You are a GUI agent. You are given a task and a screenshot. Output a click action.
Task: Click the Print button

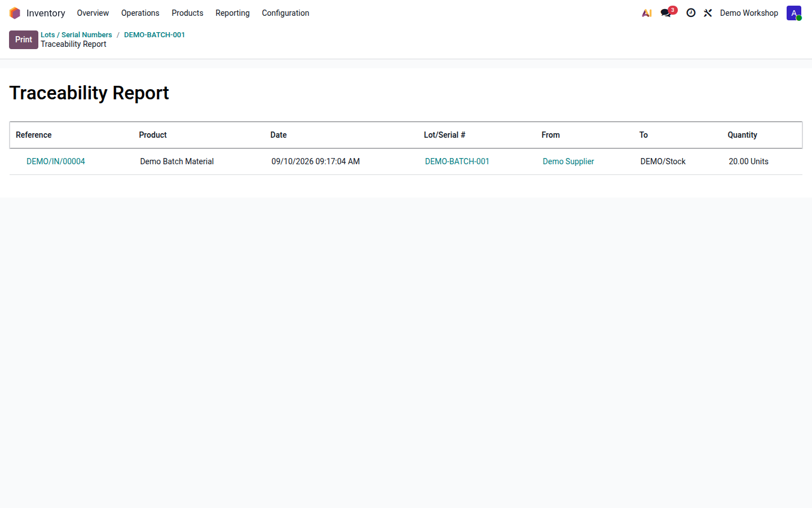click(x=24, y=40)
